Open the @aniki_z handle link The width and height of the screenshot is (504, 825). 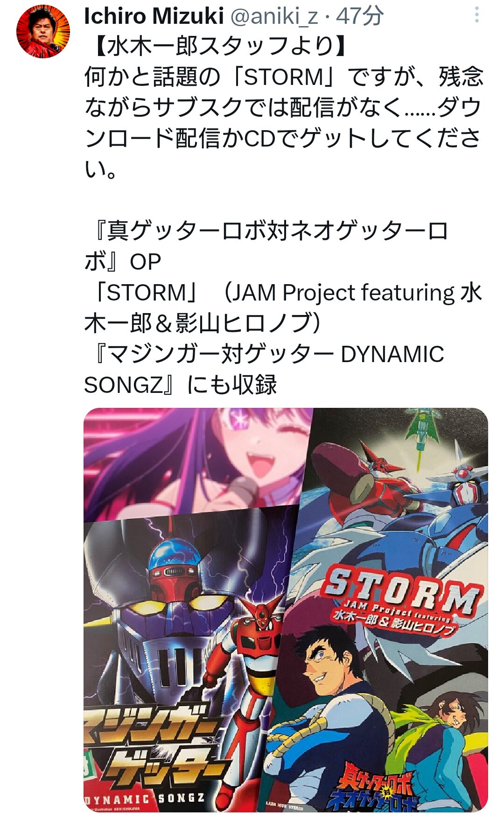pos(274,16)
